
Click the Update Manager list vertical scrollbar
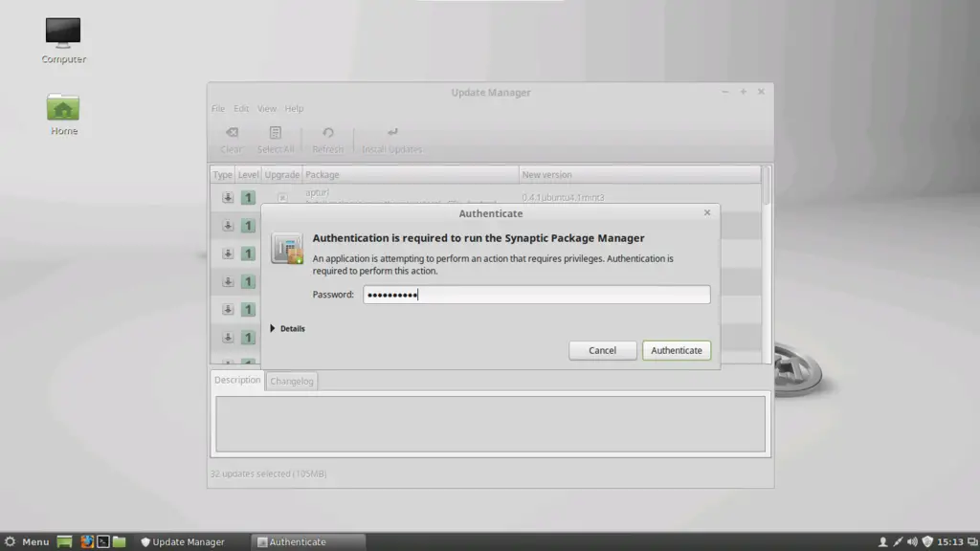(x=767, y=264)
